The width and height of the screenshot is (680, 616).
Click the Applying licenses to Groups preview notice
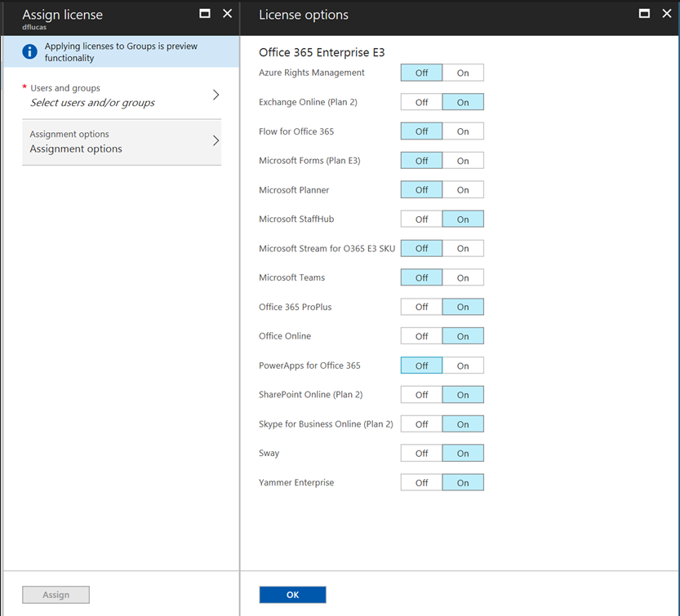point(121,51)
